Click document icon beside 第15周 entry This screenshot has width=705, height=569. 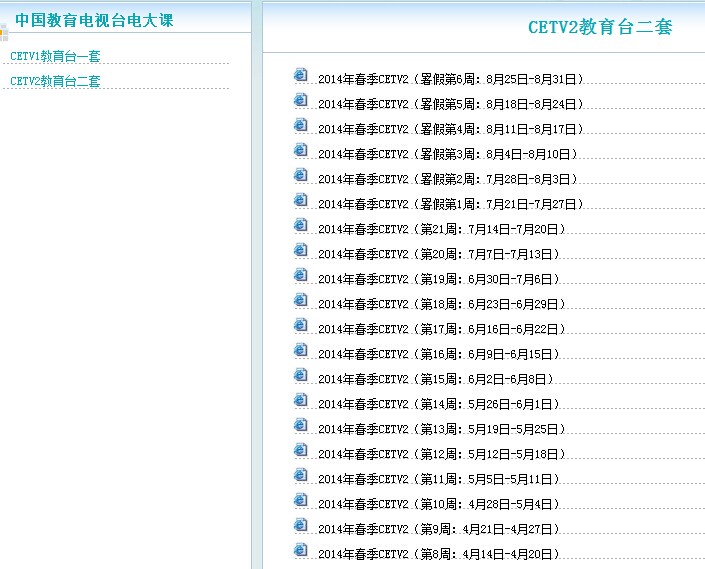click(300, 376)
